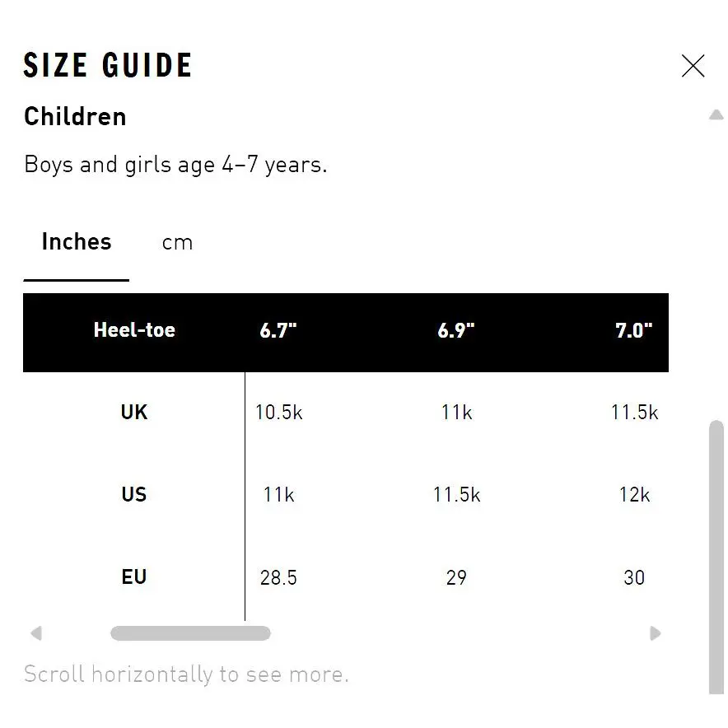Click the EU row label

(133, 577)
